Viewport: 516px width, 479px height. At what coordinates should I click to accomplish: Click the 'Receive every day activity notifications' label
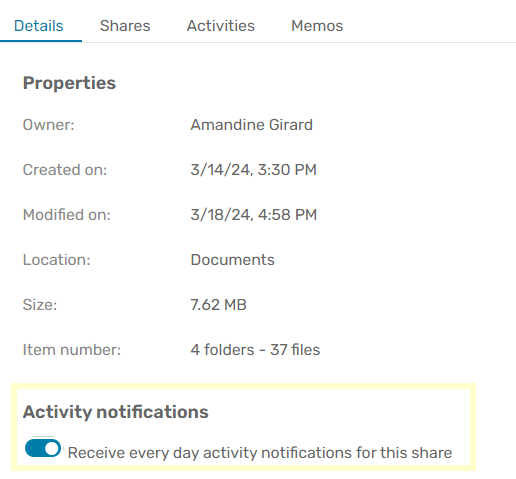point(260,453)
